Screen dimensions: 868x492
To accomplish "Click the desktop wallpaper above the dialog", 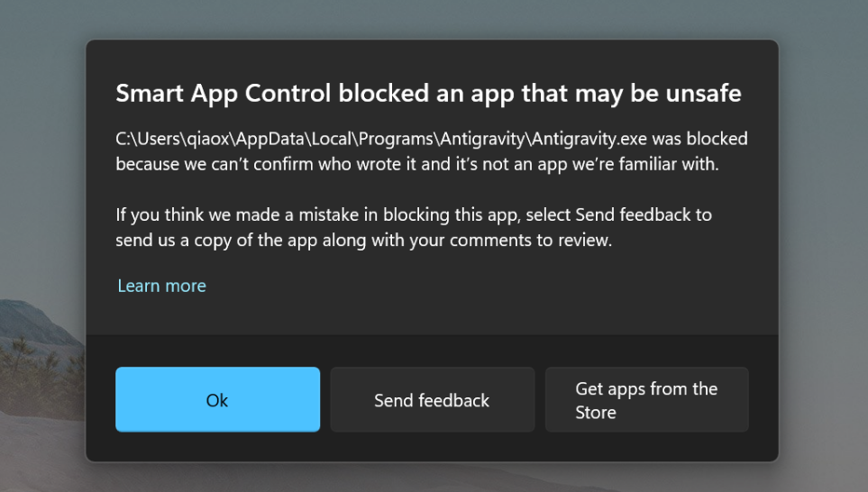I will pos(433,18).
